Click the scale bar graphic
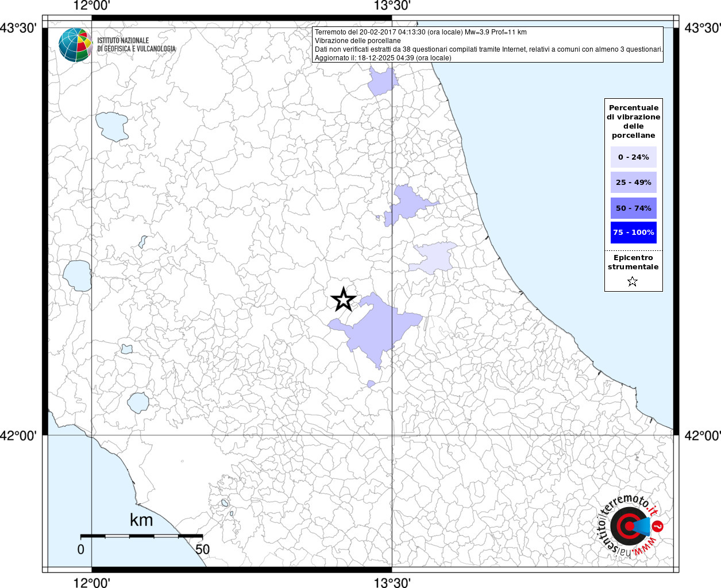This screenshot has width=721, height=588. coord(141,536)
